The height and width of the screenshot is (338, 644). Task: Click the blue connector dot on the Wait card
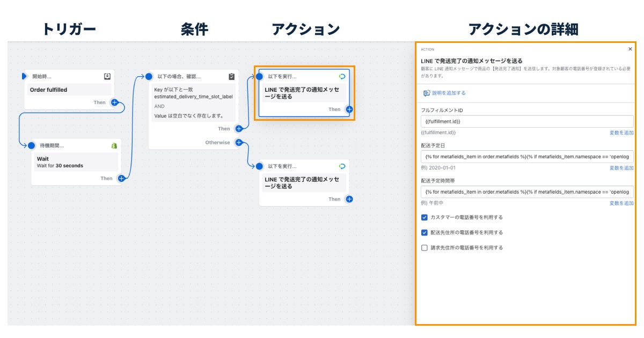point(31,146)
